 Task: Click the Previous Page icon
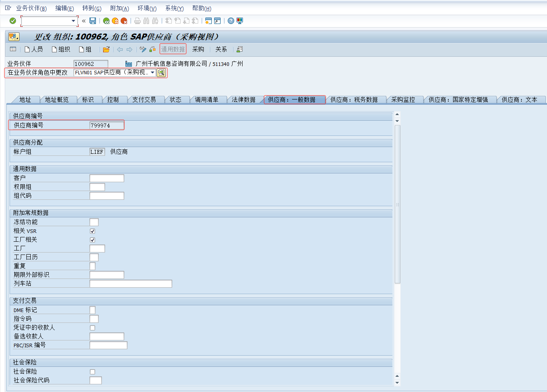(x=177, y=21)
